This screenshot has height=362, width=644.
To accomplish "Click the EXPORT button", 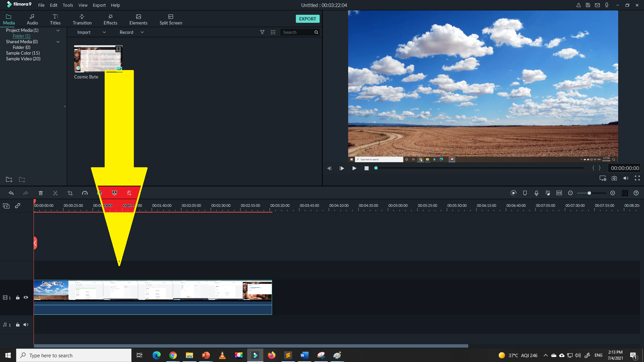I will [307, 18].
